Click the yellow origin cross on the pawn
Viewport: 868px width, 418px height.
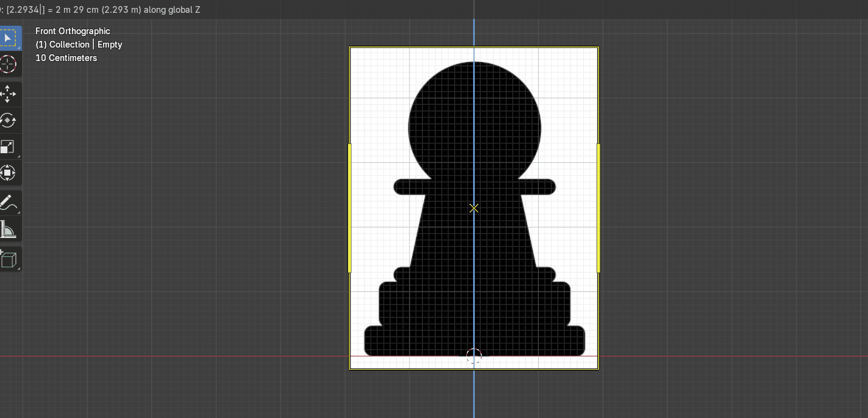pos(474,208)
